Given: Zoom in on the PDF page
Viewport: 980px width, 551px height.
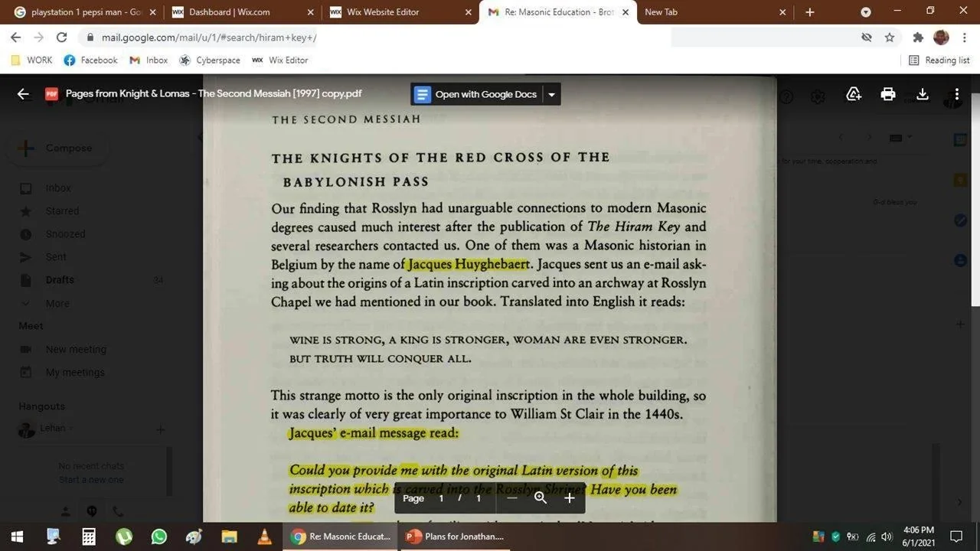Looking at the screenshot, I should click(x=569, y=498).
